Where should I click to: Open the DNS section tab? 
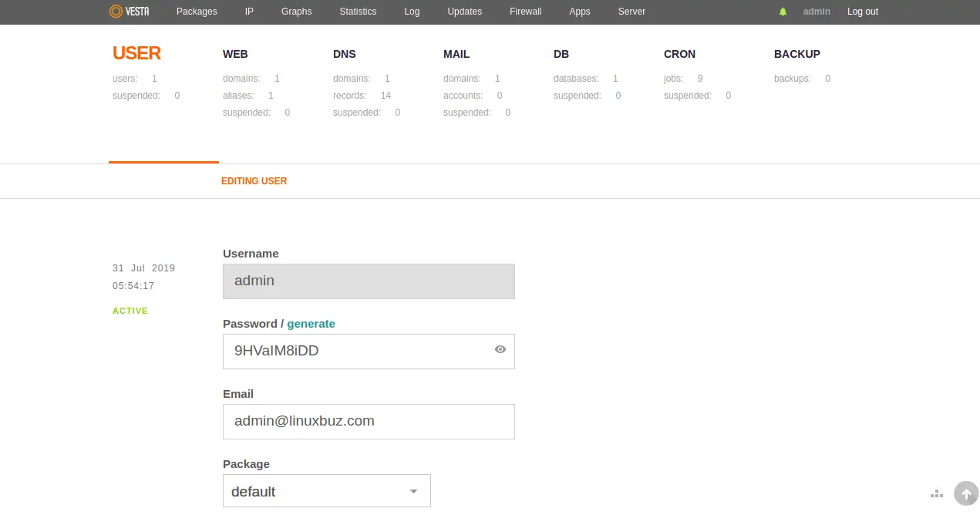pos(344,54)
